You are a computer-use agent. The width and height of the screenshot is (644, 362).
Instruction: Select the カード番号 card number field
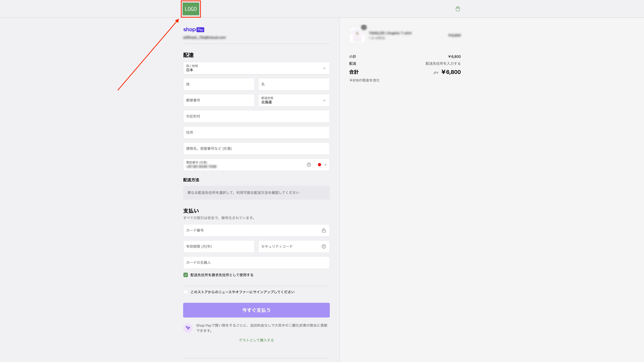[x=250, y=230]
